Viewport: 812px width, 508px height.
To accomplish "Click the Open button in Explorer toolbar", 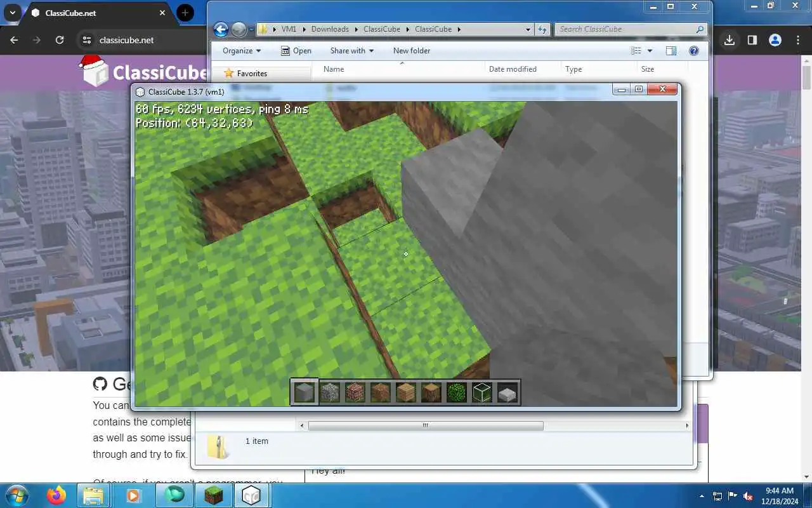I will click(296, 51).
